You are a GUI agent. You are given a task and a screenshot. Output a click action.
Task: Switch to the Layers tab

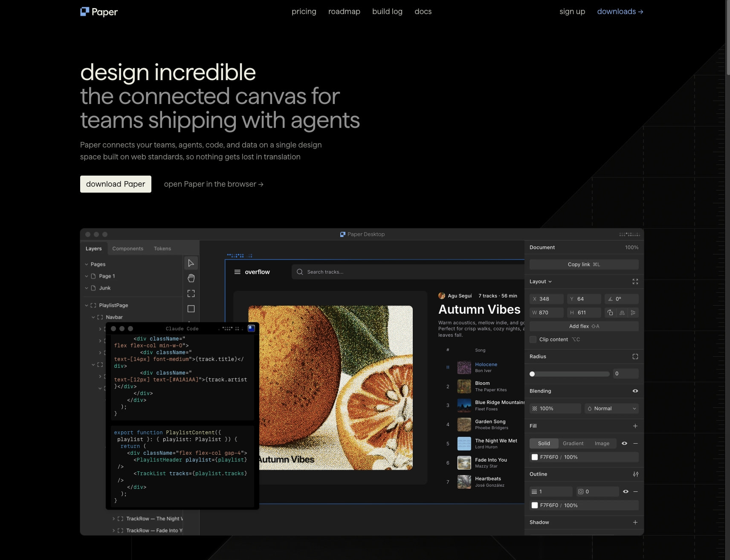click(94, 249)
